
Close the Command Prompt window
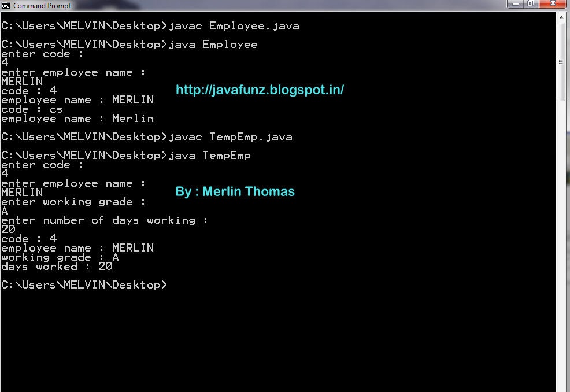(x=553, y=4)
